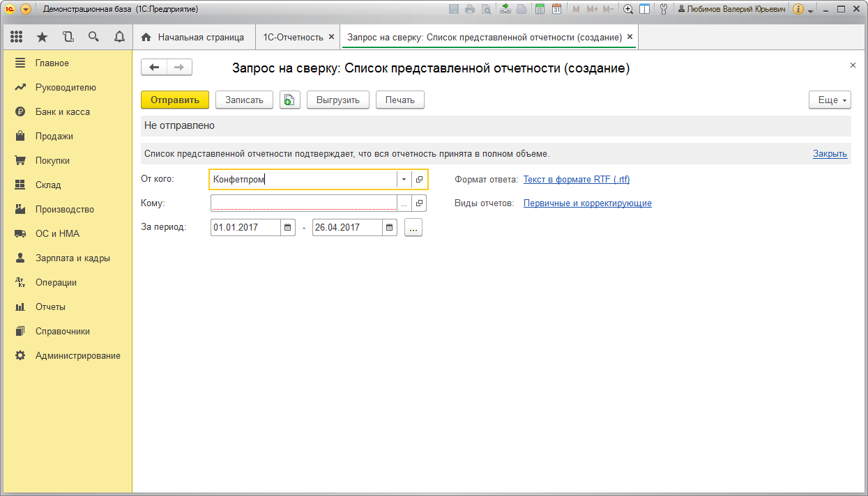Click the get link icon in title bar

pos(505,9)
